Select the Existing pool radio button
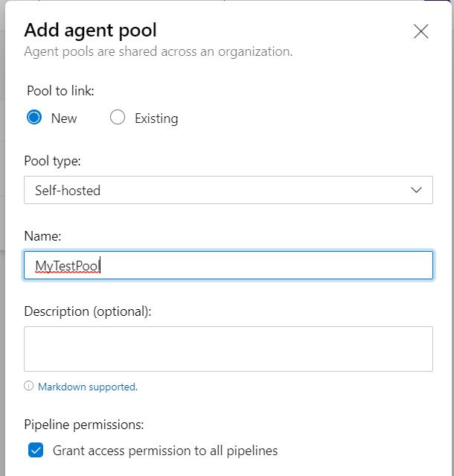Screen dimensions: 454x476 click(118, 117)
